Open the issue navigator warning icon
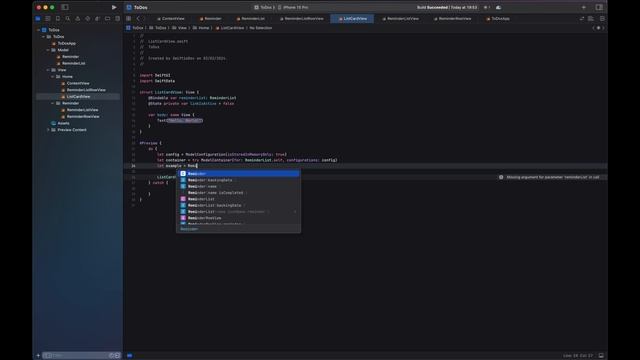Viewport: 640px width, 360px height. 78,18
